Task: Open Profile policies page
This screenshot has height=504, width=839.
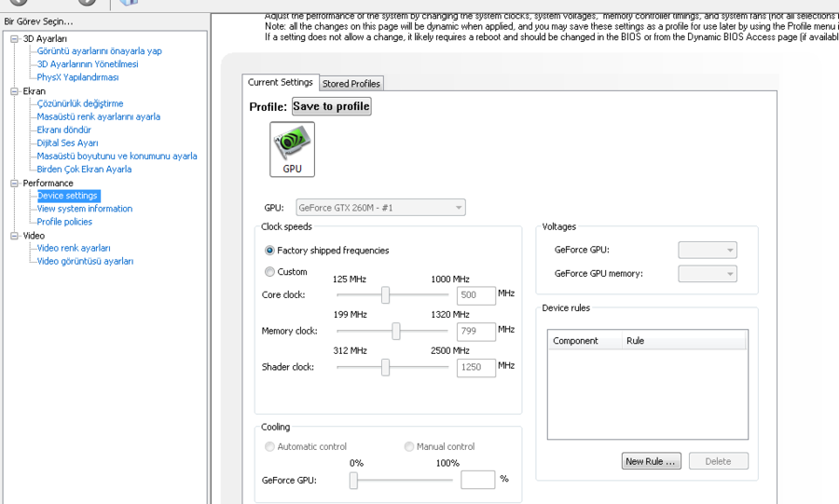Action: click(64, 222)
